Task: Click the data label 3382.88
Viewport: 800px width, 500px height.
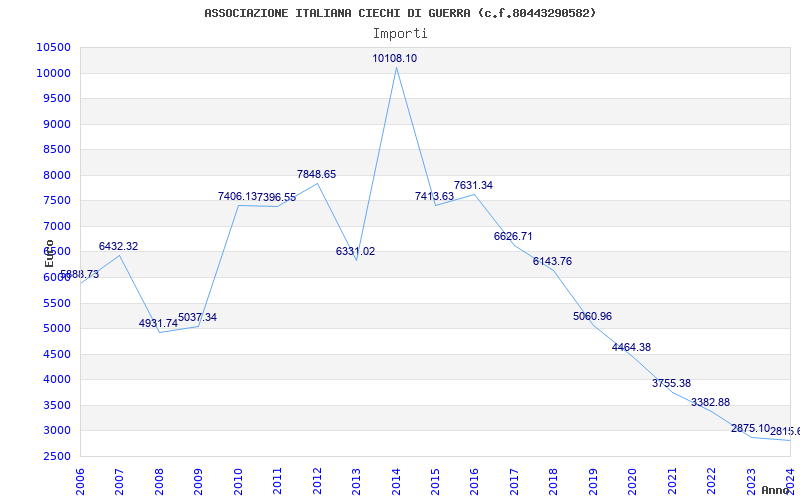Action: 710,402
